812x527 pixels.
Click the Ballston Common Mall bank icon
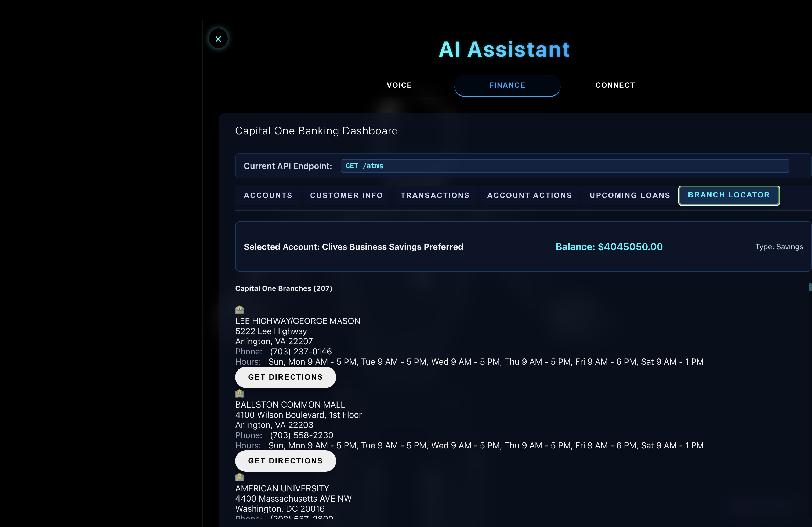(240, 394)
